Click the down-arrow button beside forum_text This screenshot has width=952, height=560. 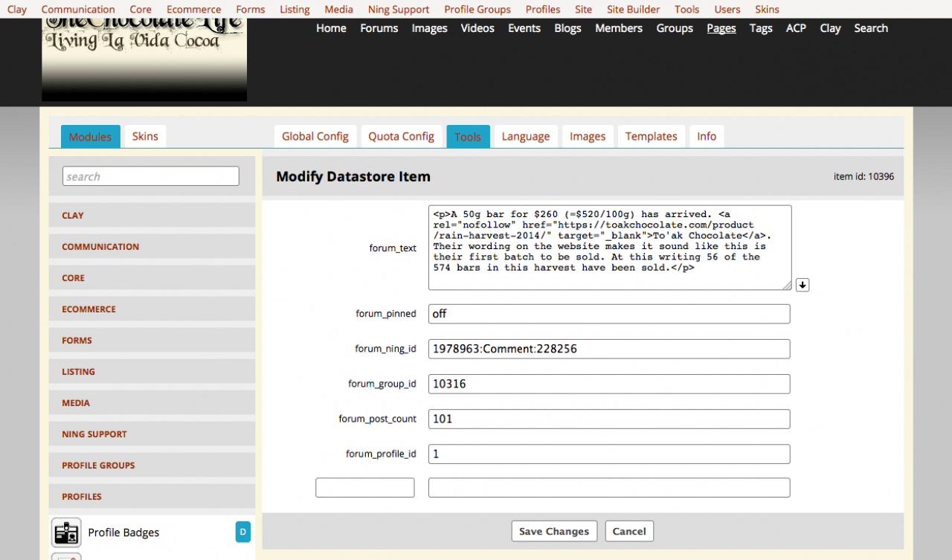click(802, 285)
